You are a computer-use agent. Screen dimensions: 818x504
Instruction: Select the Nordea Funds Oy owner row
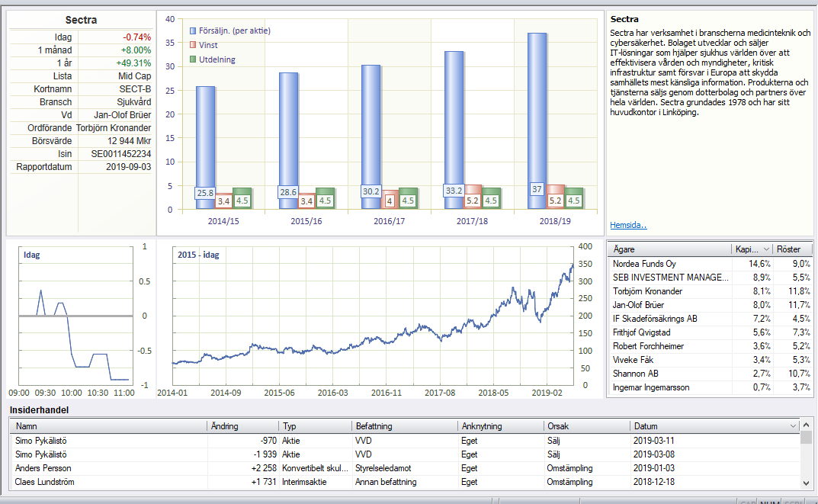710,264
